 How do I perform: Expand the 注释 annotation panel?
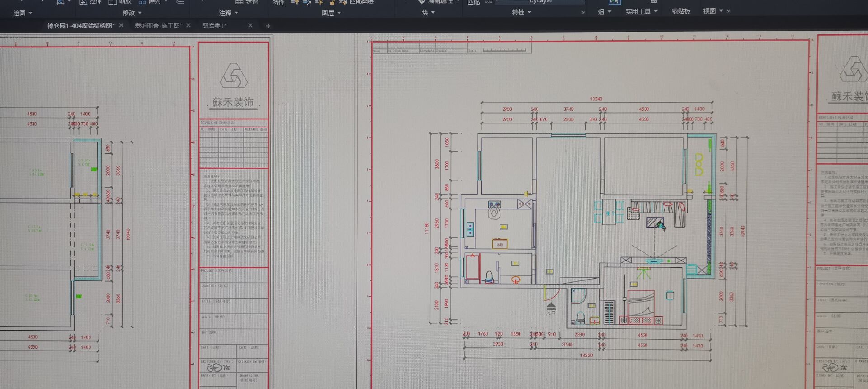(228, 13)
